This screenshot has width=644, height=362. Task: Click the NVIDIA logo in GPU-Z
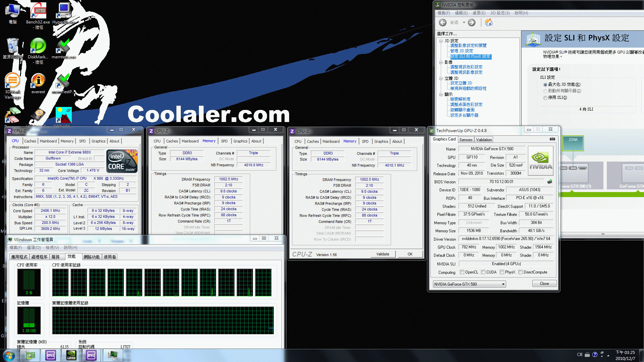pos(541,161)
